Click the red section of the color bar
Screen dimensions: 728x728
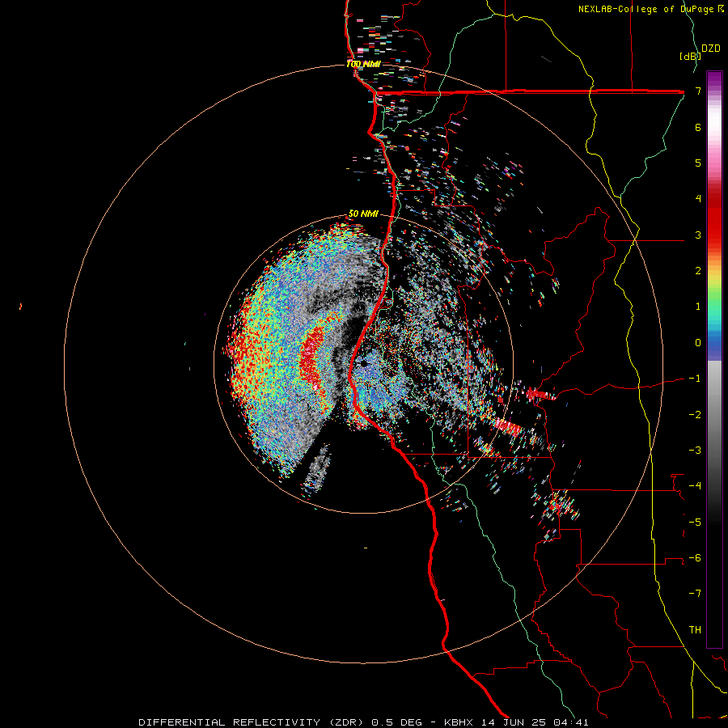714,214
